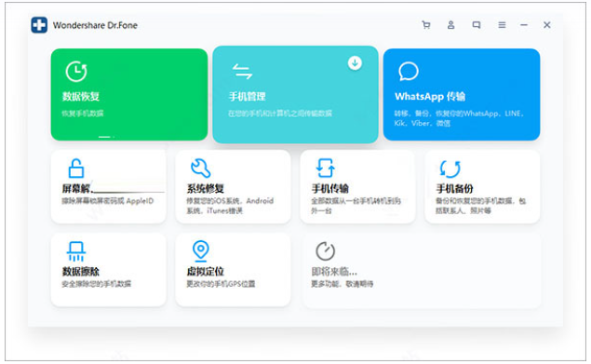Click the phone transfer icon
The height and width of the screenshot is (364, 591).
coord(325,168)
